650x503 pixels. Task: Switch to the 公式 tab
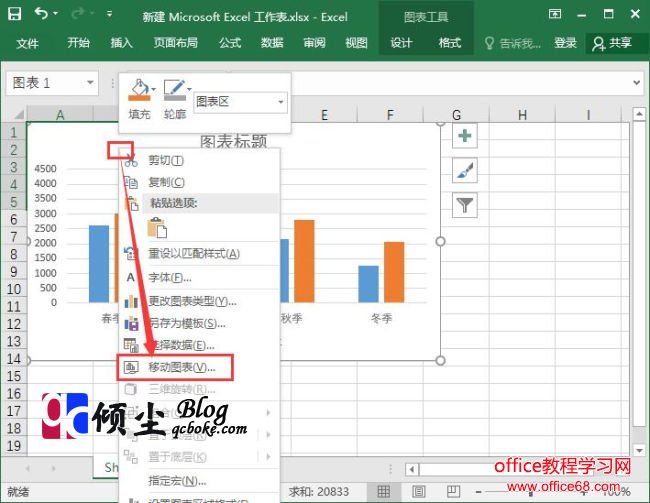tap(230, 43)
